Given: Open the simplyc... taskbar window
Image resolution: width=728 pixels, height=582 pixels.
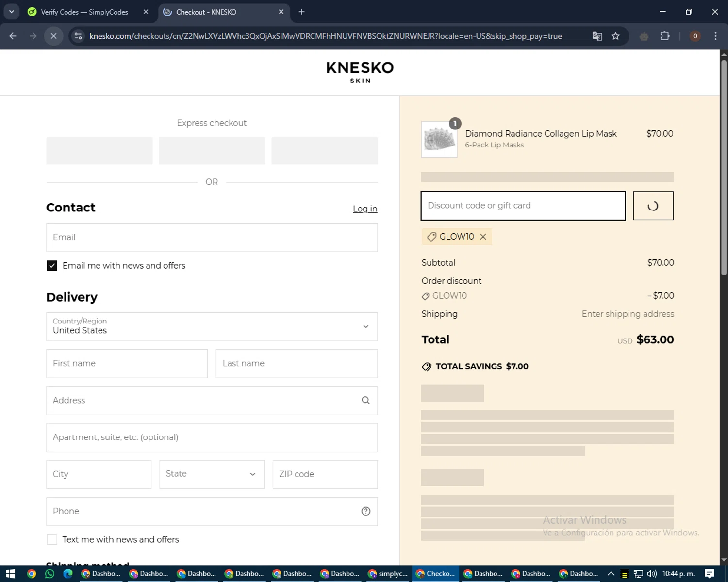Looking at the screenshot, I should [388, 574].
